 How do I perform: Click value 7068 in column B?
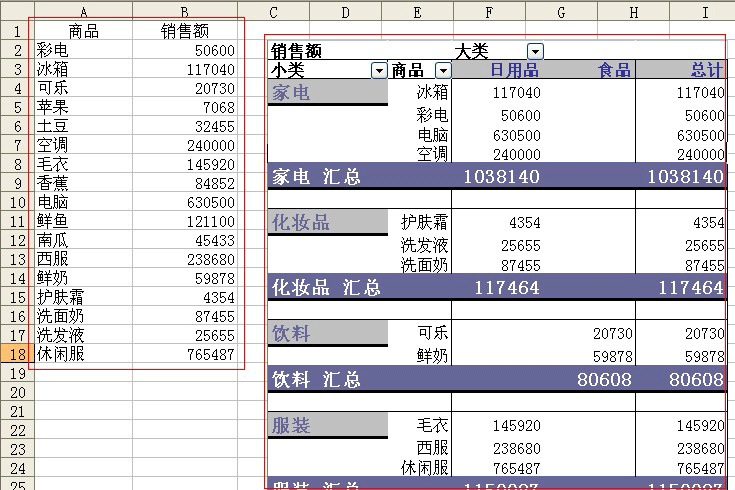click(185, 107)
